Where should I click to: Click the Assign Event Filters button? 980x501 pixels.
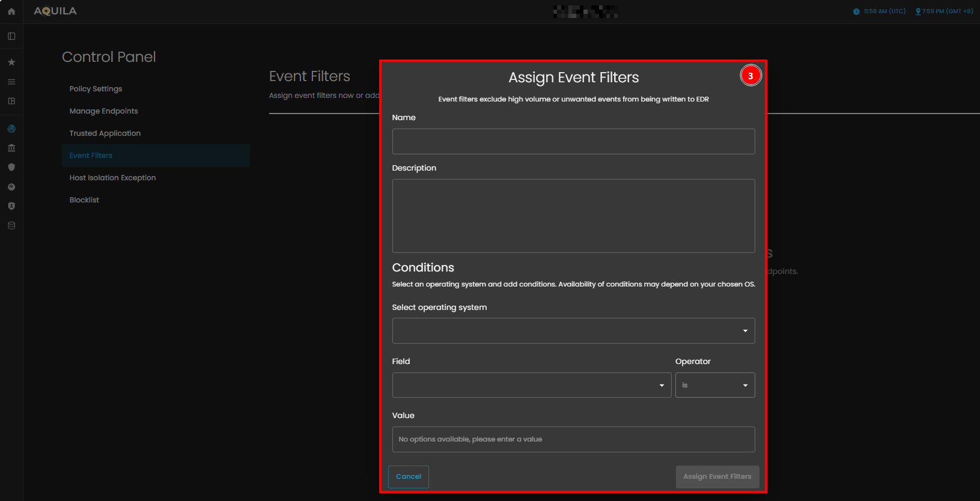[x=717, y=476]
